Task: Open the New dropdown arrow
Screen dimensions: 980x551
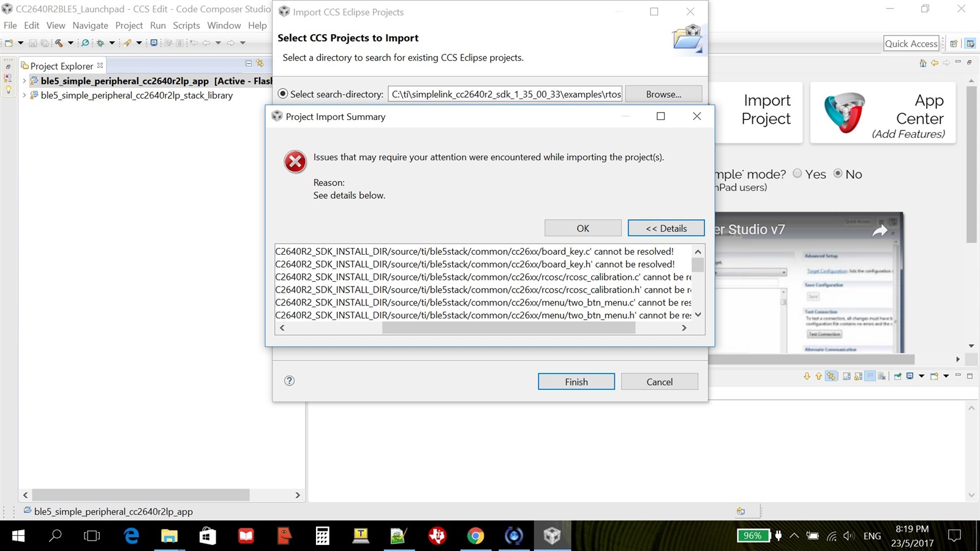Action: point(21,43)
